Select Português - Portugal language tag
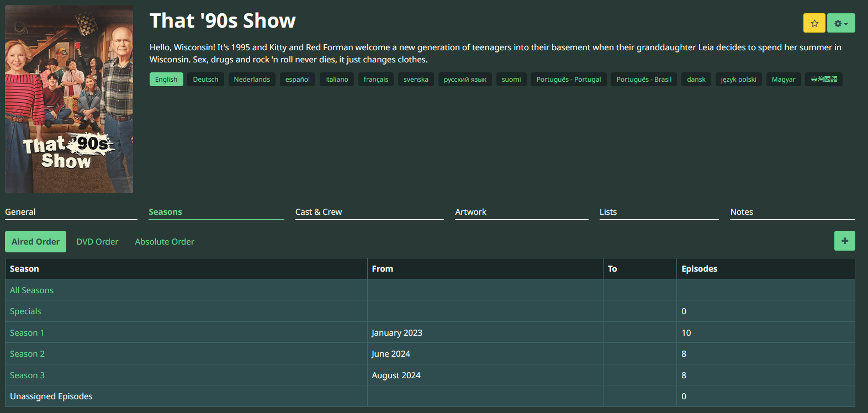The width and height of the screenshot is (868, 413). [x=569, y=80]
